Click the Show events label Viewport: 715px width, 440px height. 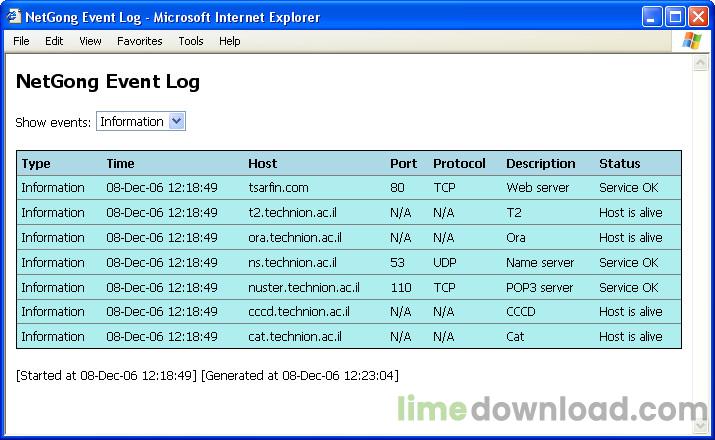[53, 122]
